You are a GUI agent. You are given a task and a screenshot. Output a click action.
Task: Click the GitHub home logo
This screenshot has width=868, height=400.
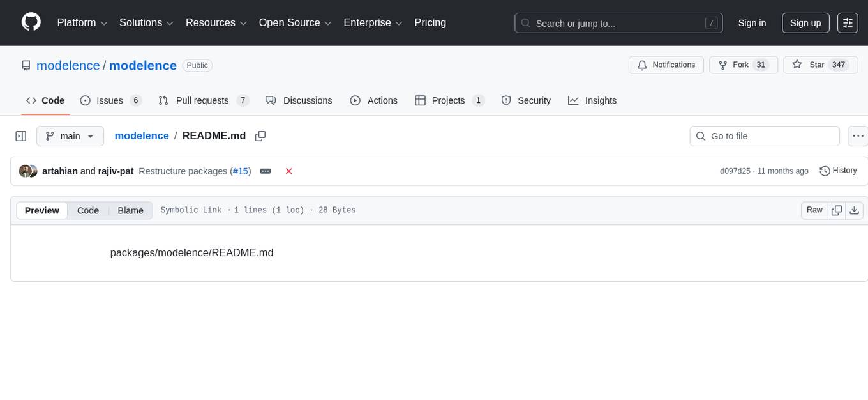tap(31, 22)
